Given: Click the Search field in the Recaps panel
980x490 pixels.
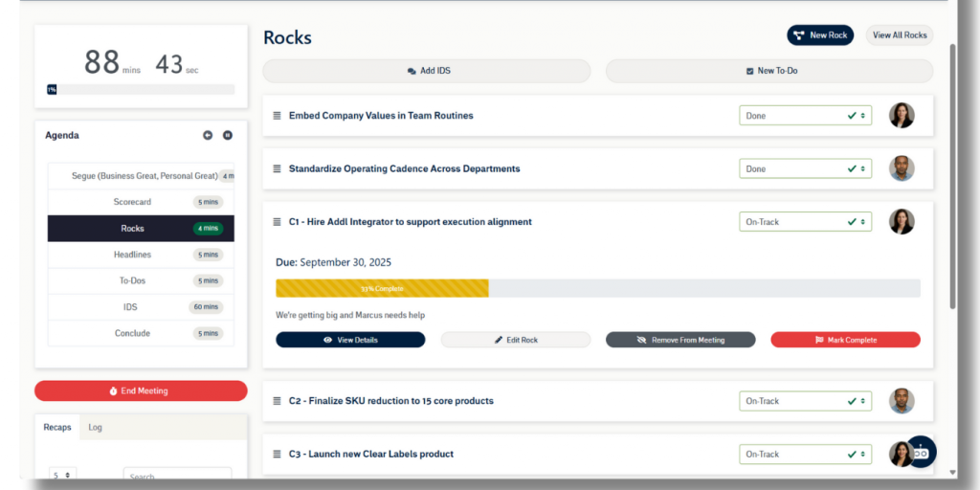Looking at the screenshot, I should [x=177, y=476].
